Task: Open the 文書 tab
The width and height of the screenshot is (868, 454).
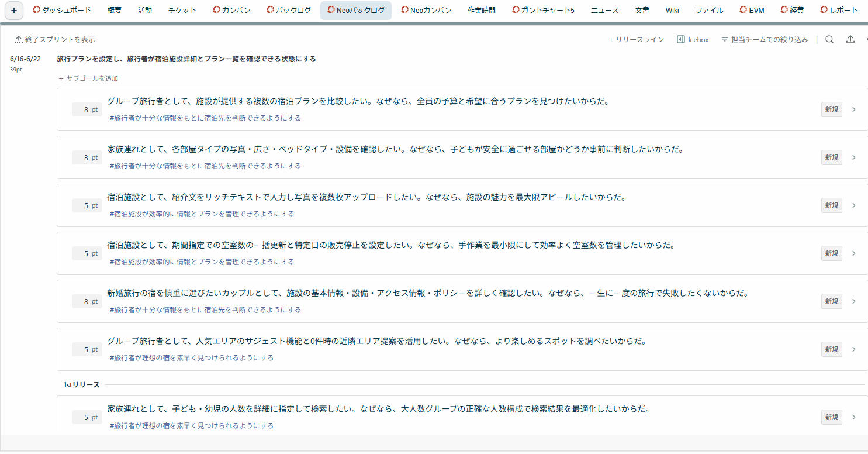Action: (642, 10)
